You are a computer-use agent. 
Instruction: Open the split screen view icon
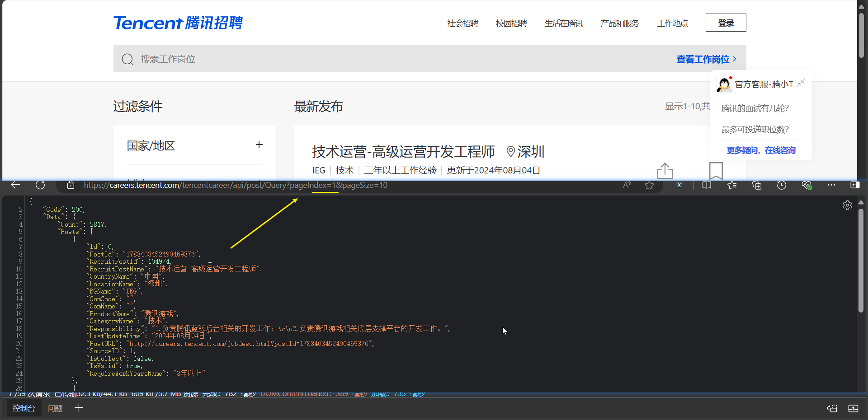(x=707, y=185)
